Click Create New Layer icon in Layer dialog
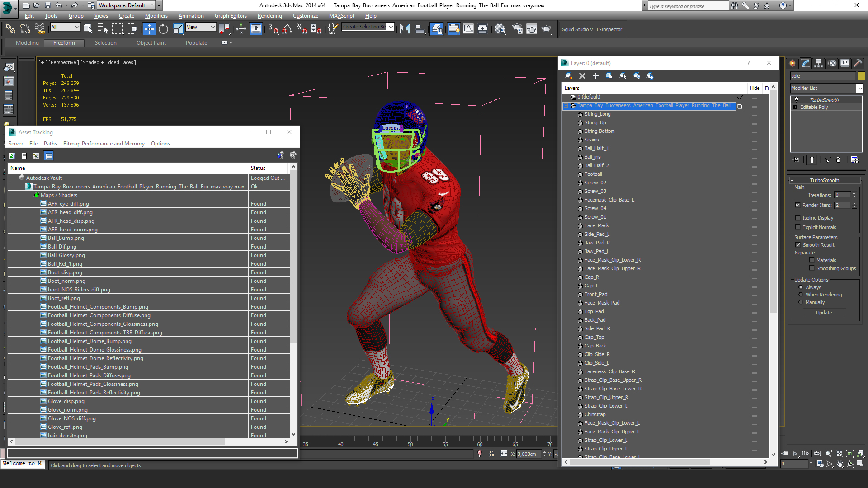This screenshot has width=868, height=488. (569, 76)
